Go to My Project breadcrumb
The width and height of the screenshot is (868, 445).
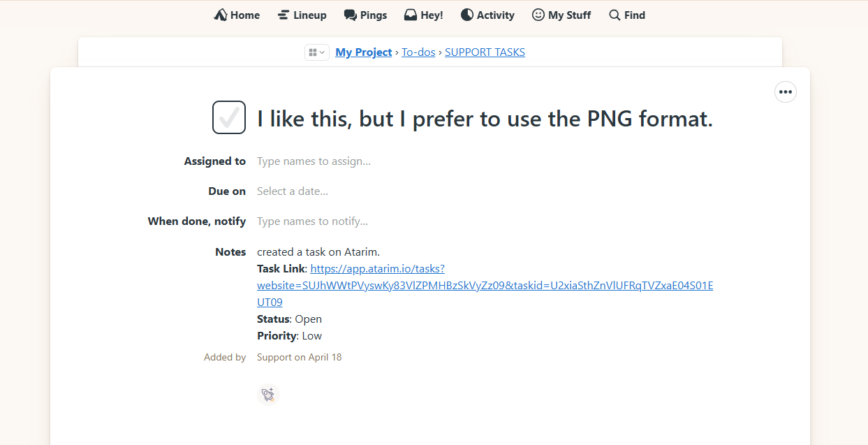pos(363,52)
